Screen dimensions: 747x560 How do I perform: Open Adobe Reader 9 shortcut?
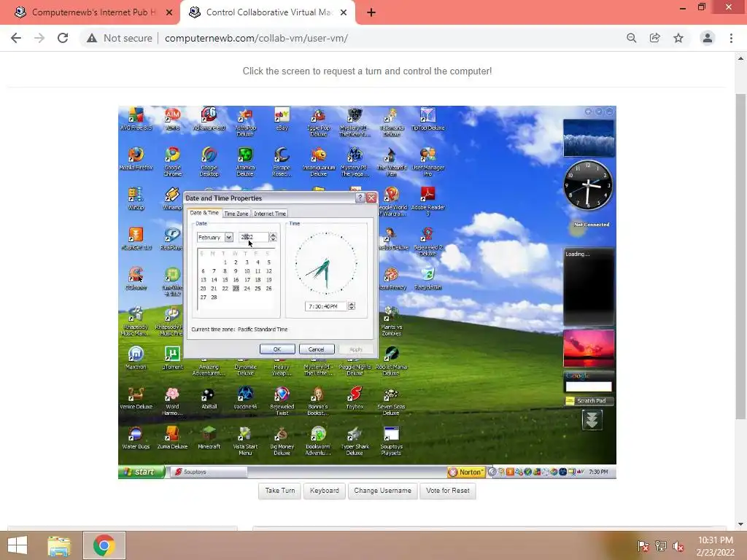(427, 201)
